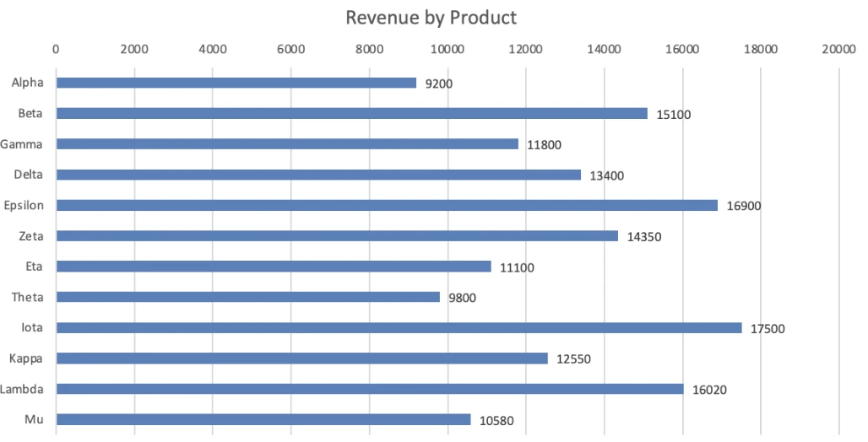Click the 12550 data label

click(x=573, y=359)
